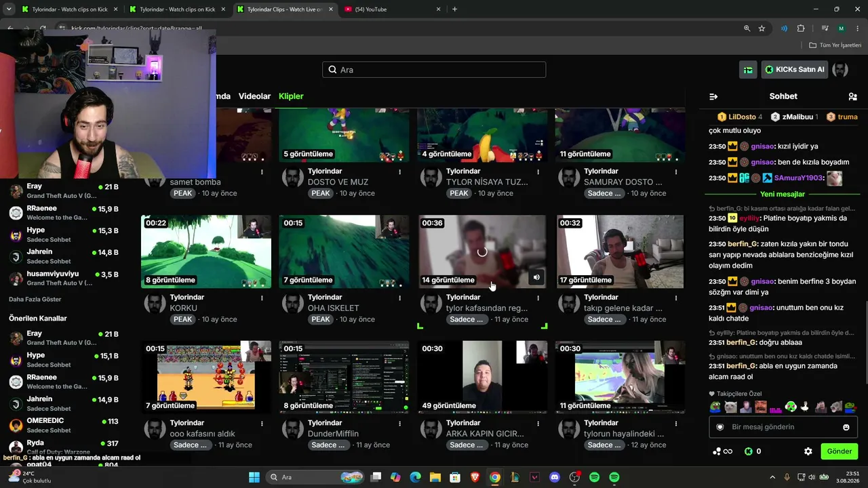Open OMEREDIC channel in sidebar
868x488 pixels.
[x=65, y=425]
